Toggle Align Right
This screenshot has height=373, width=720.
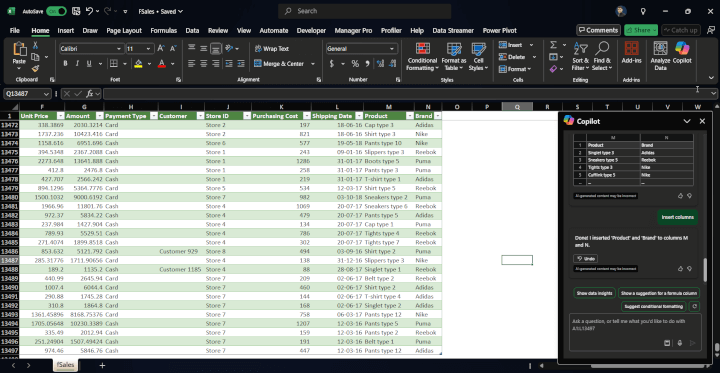click(x=216, y=64)
